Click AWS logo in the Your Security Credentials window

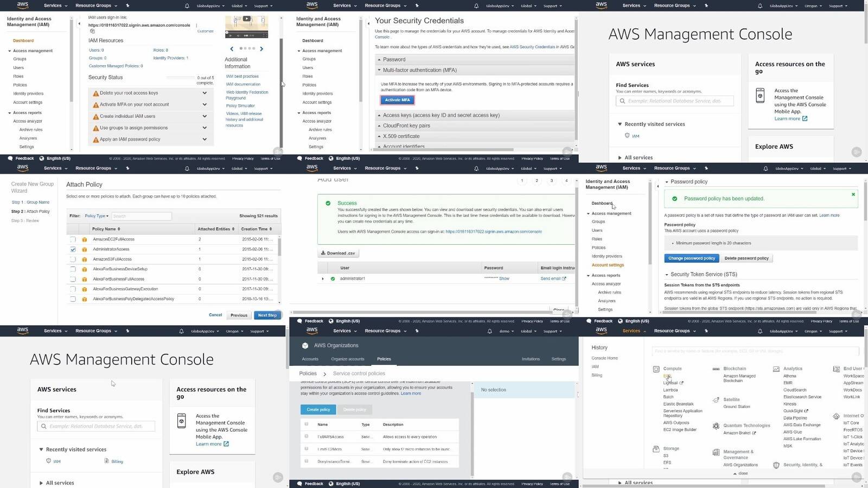pos(312,5)
